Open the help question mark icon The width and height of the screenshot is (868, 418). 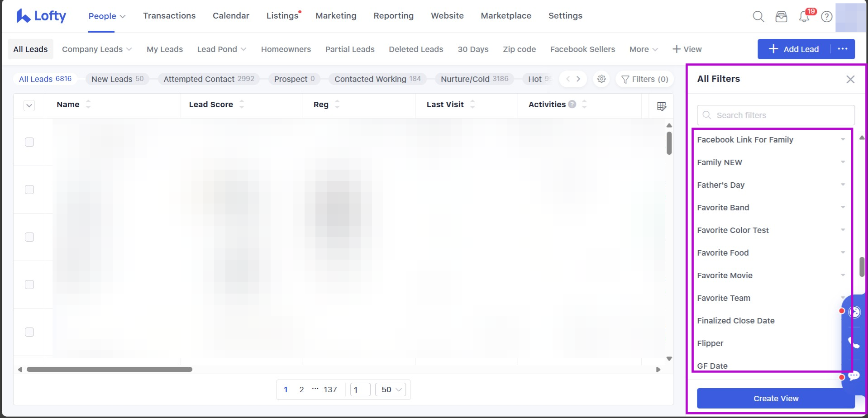click(x=827, y=17)
